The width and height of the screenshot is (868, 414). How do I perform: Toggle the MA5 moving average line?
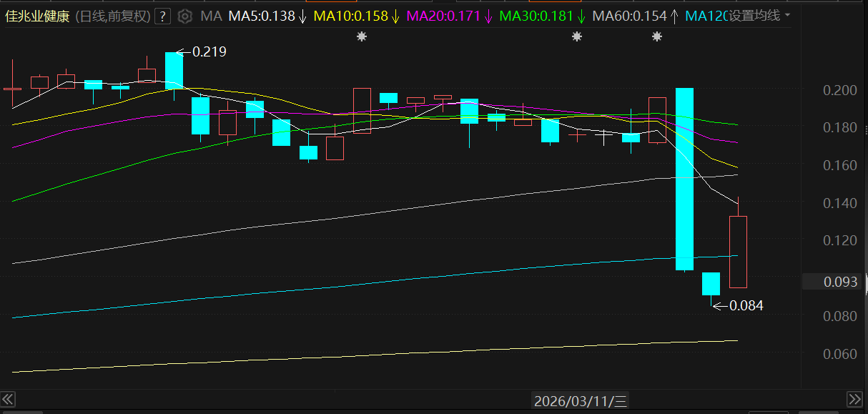[261, 16]
